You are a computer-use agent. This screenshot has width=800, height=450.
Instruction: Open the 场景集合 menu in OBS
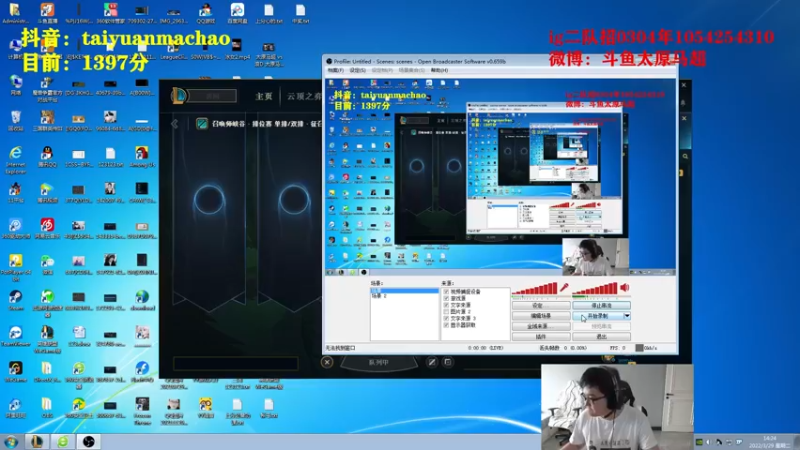[x=411, y=70]
